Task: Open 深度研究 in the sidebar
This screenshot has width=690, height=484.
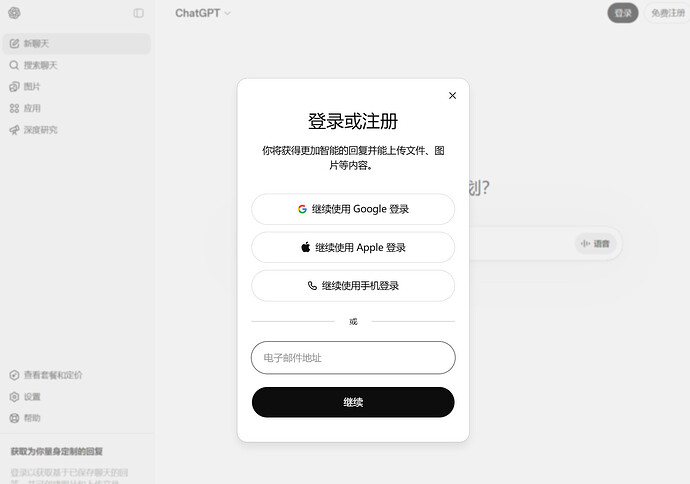Action: (77, 130)
